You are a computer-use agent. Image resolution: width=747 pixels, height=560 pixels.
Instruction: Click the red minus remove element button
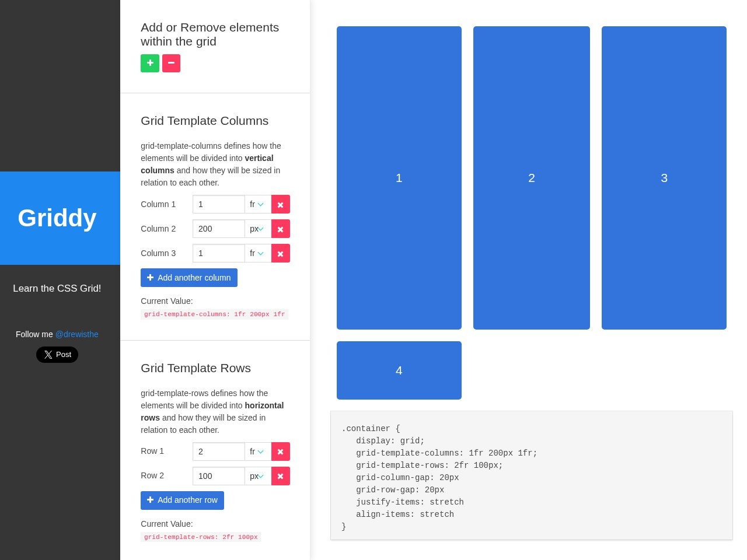[171, 63]
